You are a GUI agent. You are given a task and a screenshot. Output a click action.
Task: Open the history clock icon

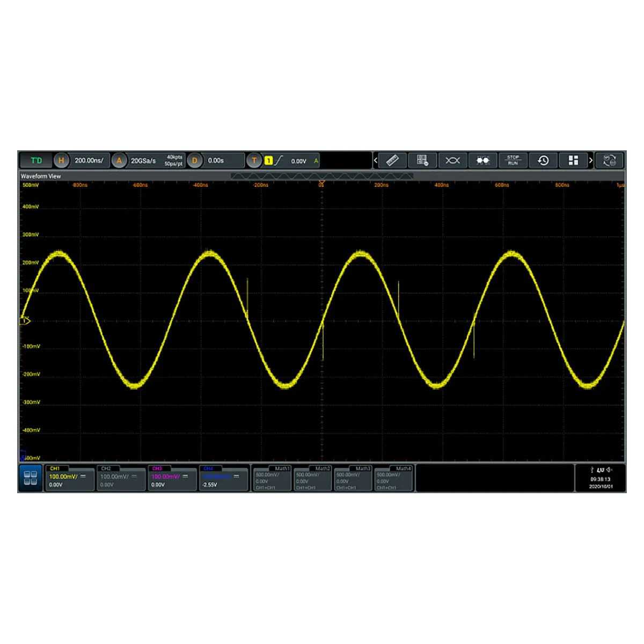(x=543, y=160)
